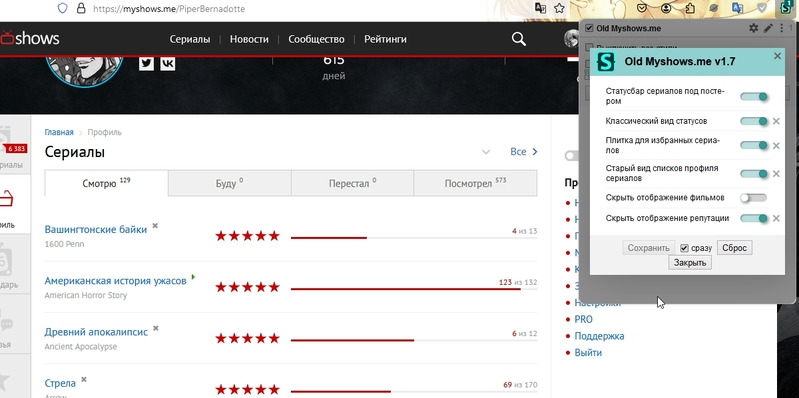Enable Скрыть отображение фильмов switch
The image size is (799, 398).
754,198
